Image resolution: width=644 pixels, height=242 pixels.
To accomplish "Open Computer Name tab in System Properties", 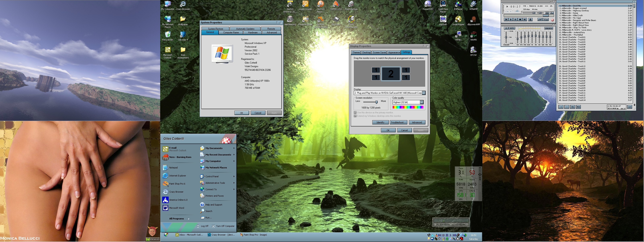I will pos(231,32).
